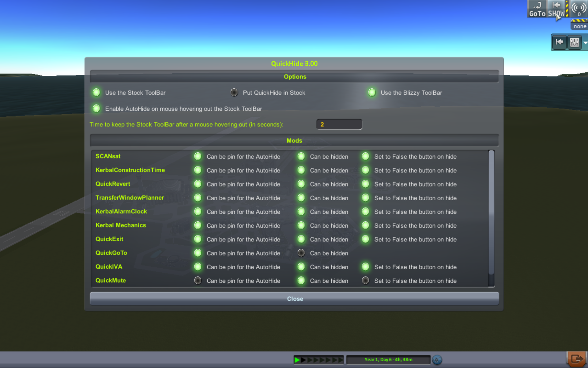Toggle KerbalAlarmClock pin for the AutoHide

(x=198, y=212)
